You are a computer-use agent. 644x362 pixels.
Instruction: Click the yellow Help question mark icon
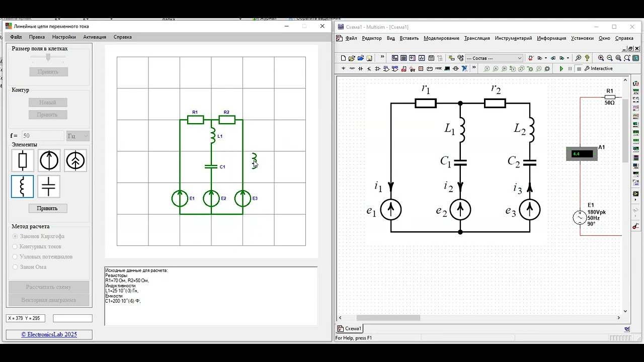pyautogui.click(x=587, y=58)
